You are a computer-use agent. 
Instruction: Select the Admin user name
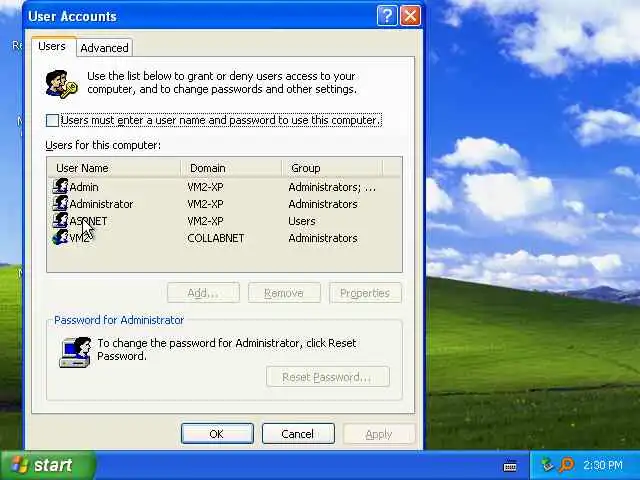84,187
